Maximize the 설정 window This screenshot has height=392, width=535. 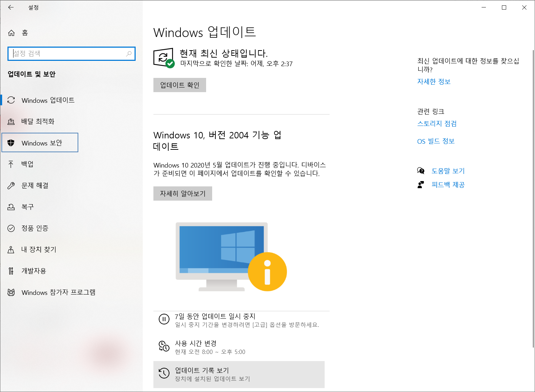click(x=504, y=7)
